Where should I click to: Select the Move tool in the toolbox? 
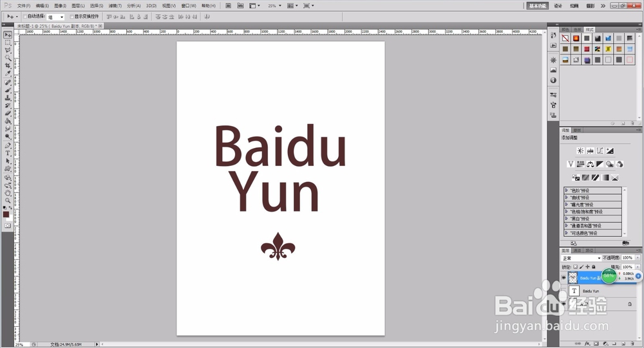(x=8, y=35)
